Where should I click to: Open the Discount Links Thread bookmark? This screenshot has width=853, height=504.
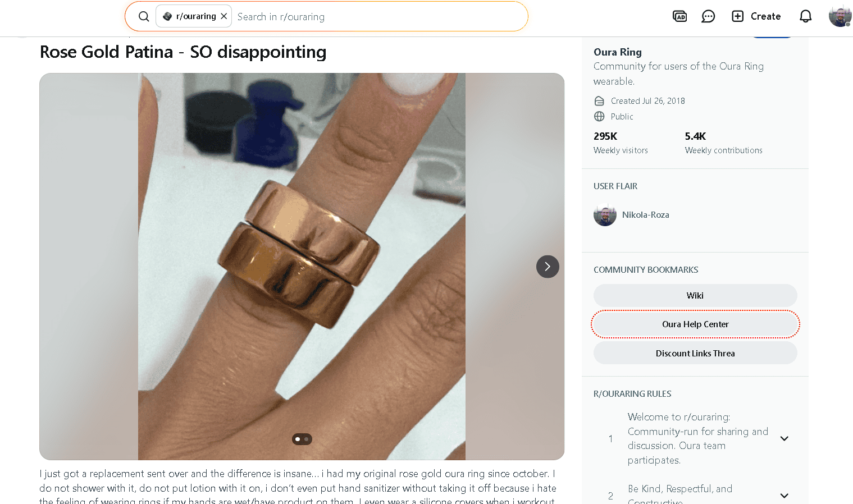[695, 354]
